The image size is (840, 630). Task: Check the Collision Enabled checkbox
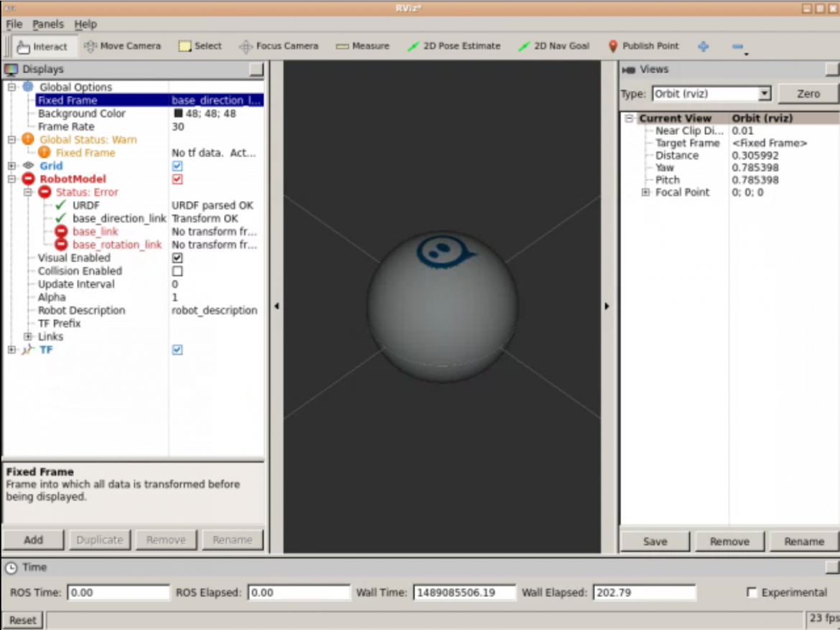177,271
